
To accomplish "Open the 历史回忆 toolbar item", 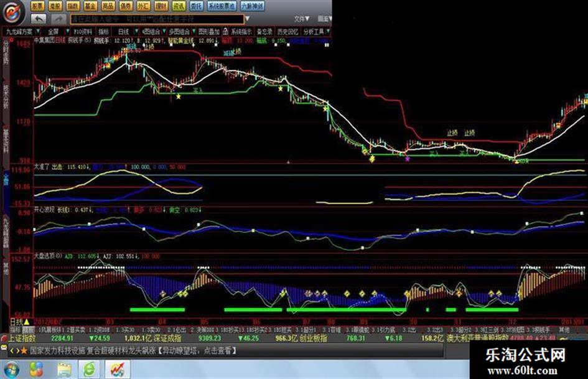I will click(x=287, y=32).
